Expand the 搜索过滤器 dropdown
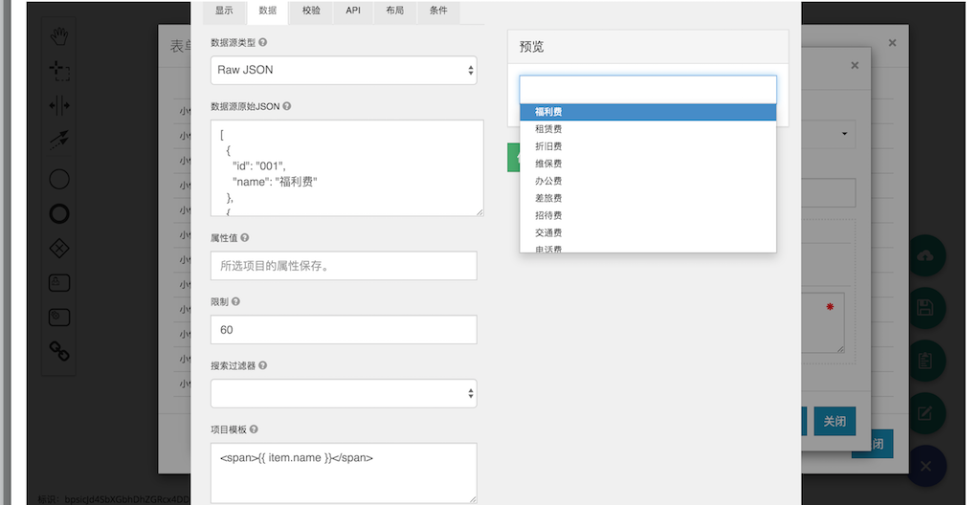The width and height of the screenshot is (980, 505). 344,393
